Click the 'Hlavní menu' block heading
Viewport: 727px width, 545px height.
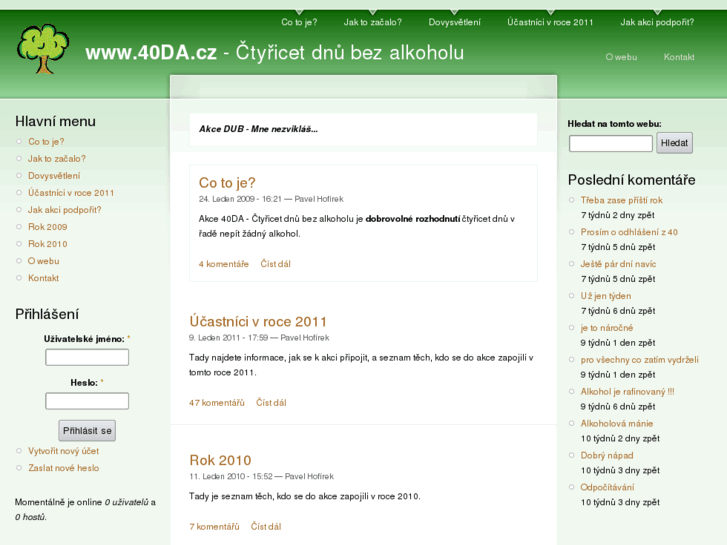point(55,122)
